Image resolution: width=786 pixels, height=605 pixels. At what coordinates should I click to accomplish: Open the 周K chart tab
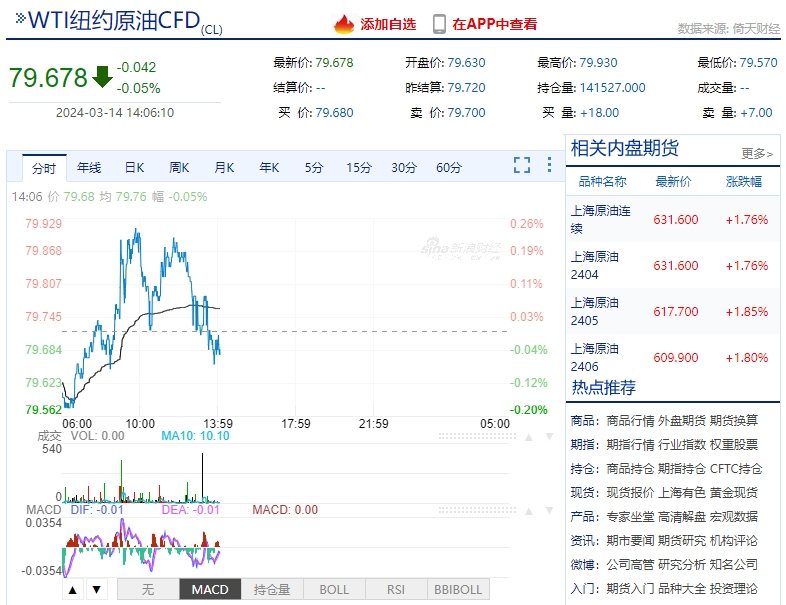tap(179, 167)
